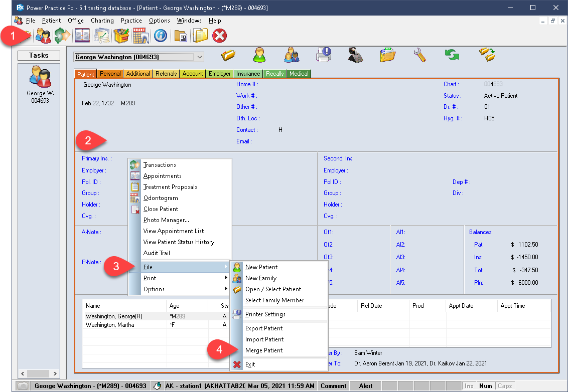Open the George Washington (004693) patient dropdown

[x=200, y=57]
